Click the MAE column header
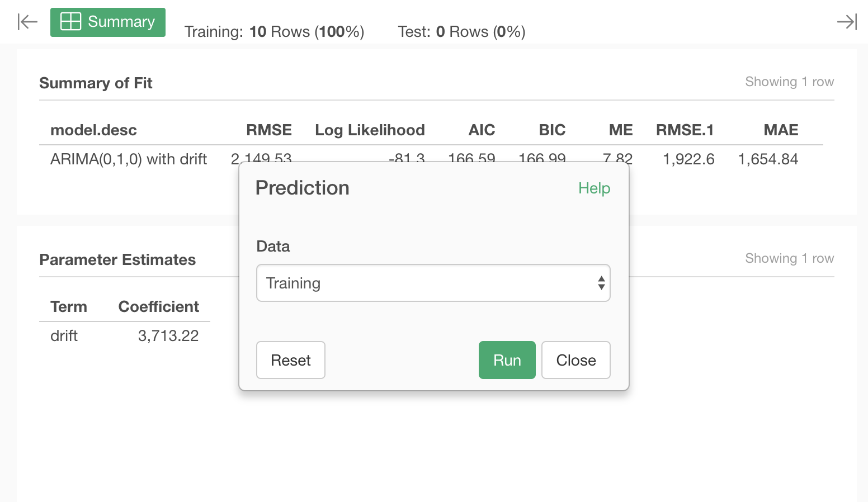The height and width of the screenshot is (502, 868). click(781, 130)
